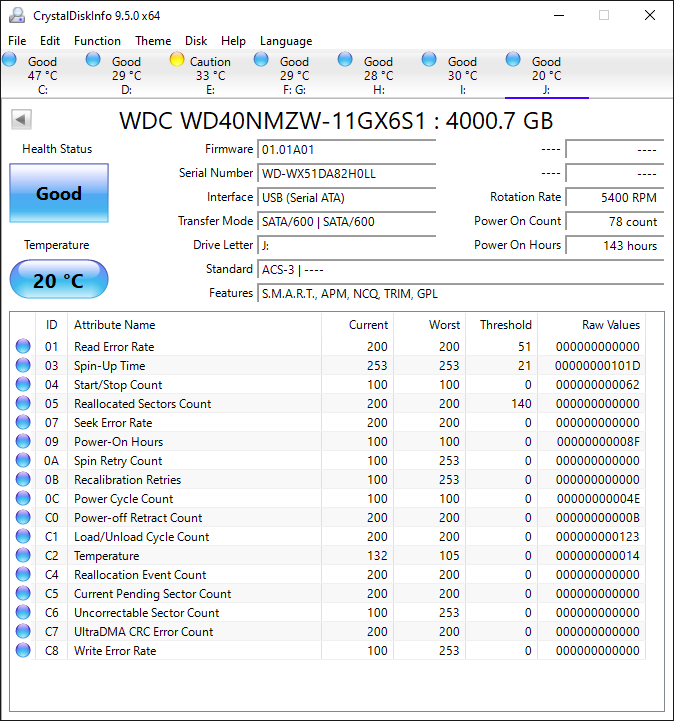The image size is (674, 721).
Task: Open the Edit menu
Action: click(50, 41)
